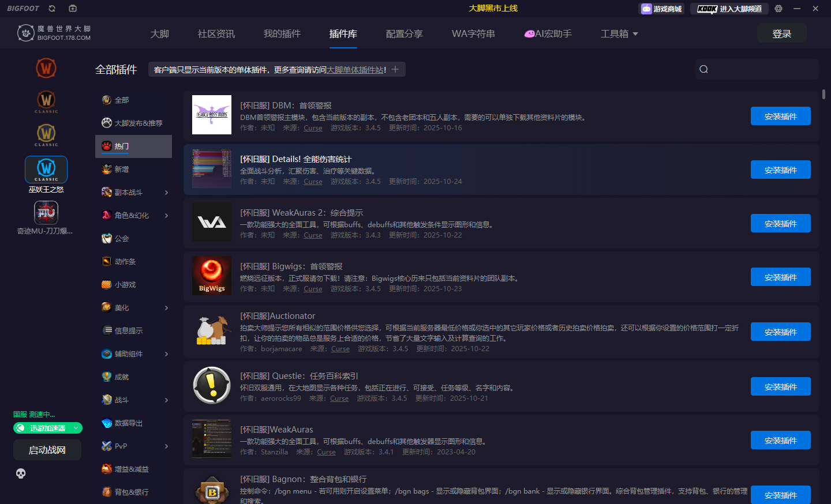Image resolution: width=831 pixels, height=504 pixels.
Task: Launch Battle.net with 启动战网
Action: tap(47, 450)
